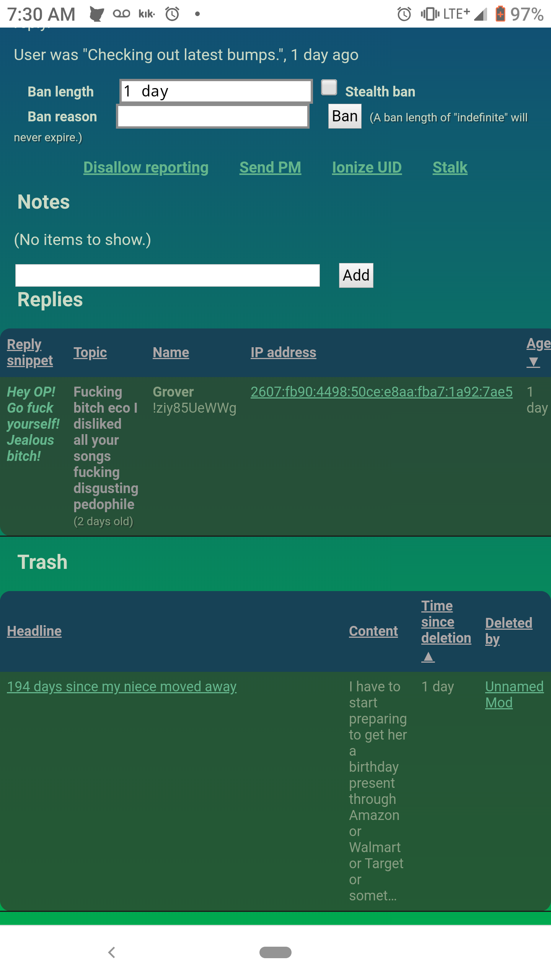Enable the Stealth ban checkbox
Image resolution: width=551 pixels, height=980 pixels.
point(329,88)
